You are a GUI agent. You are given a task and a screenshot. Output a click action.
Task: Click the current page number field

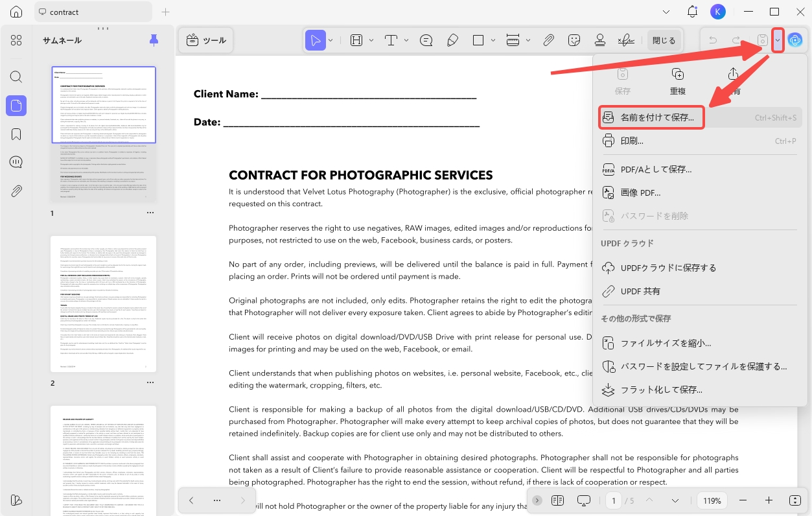pos(614,500)
